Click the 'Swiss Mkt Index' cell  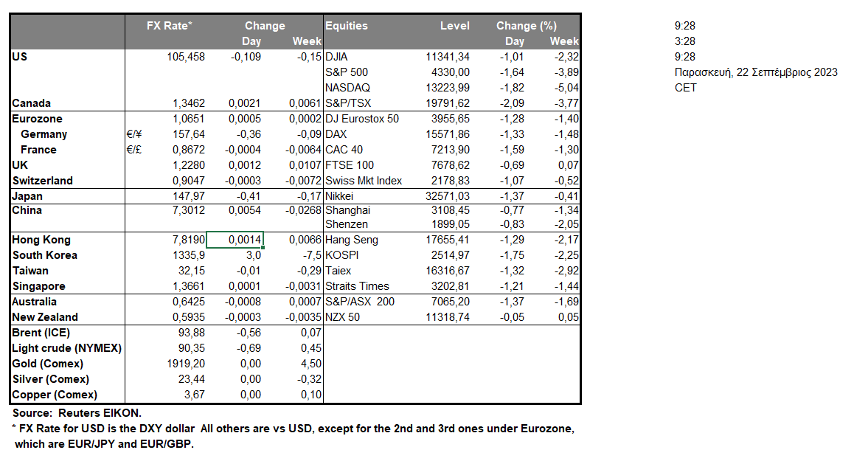363,181
